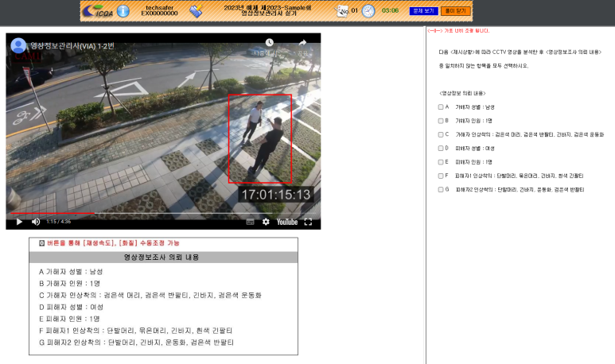
Task: Check option B 가해자 인원 : 1명
Action: point(441,121)
